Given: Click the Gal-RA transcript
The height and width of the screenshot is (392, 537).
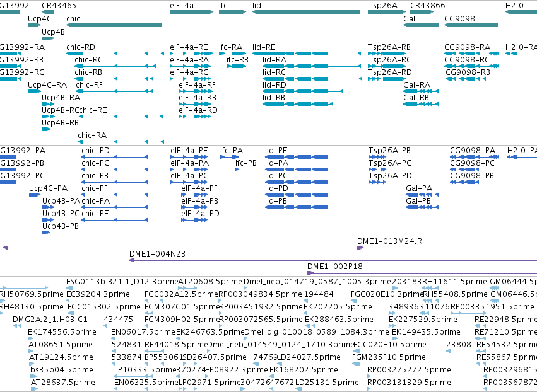Looking at the screenshot, I should (421, 91).
